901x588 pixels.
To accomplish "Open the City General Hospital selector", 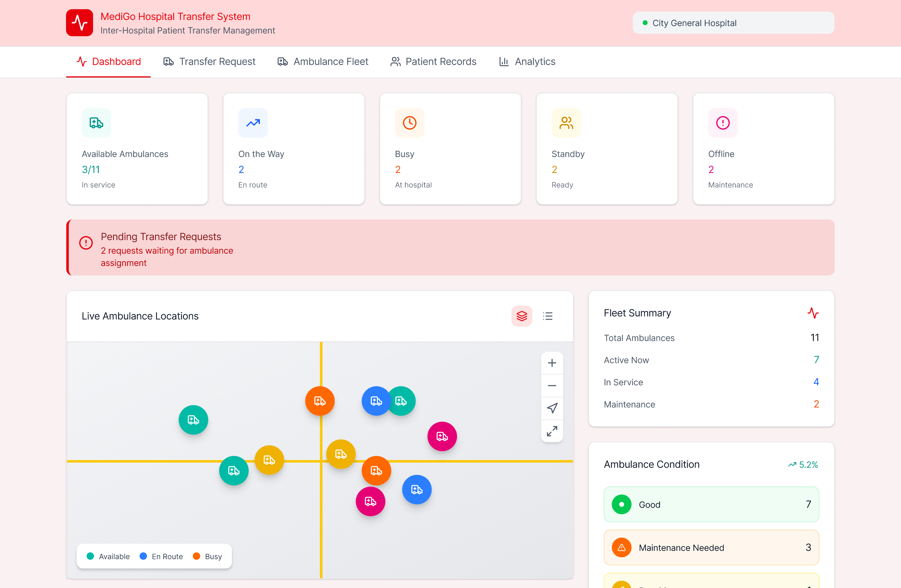I will [733, 23].
